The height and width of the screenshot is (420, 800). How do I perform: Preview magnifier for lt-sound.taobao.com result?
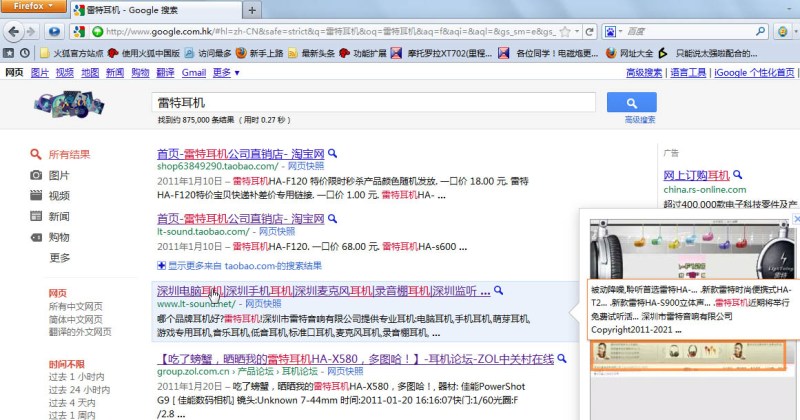pos(332,218)
